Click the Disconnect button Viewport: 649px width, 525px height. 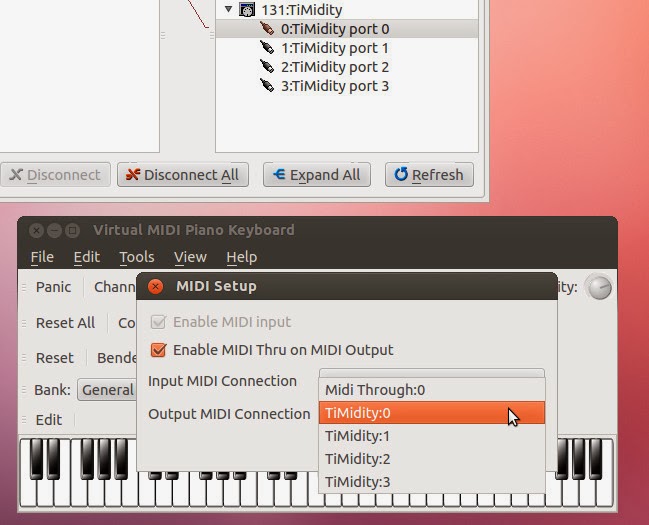(55, 175)
